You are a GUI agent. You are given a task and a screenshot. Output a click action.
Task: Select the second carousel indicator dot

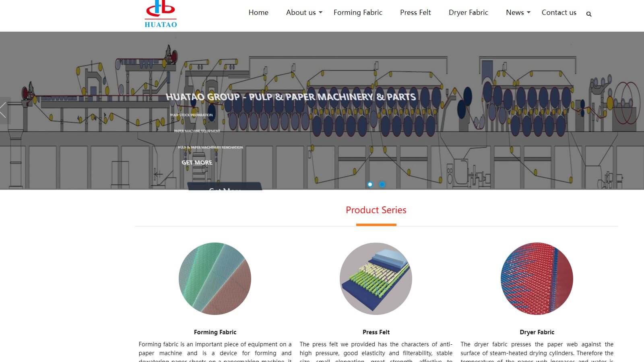[382, 184]
